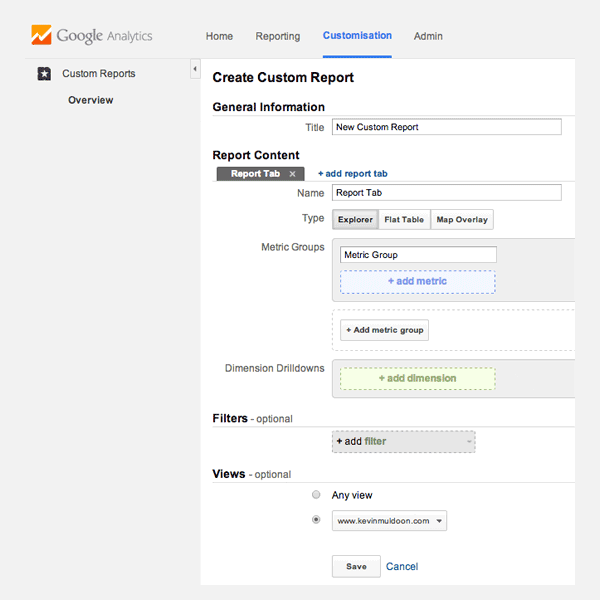Select the radio button beside www.kevinmuldoon.com
Image resolution: width=600 pixels, height=600 pixels.
(x=316, y=520)
